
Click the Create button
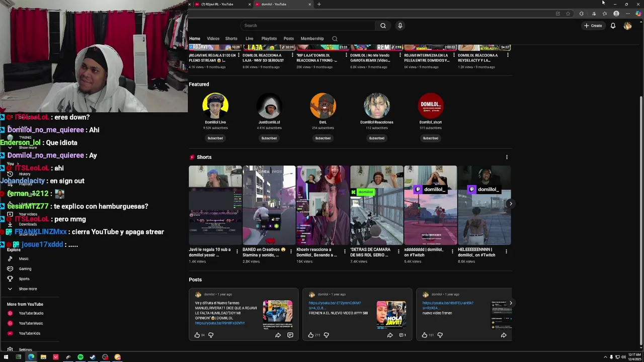click(x=593, y=26)
